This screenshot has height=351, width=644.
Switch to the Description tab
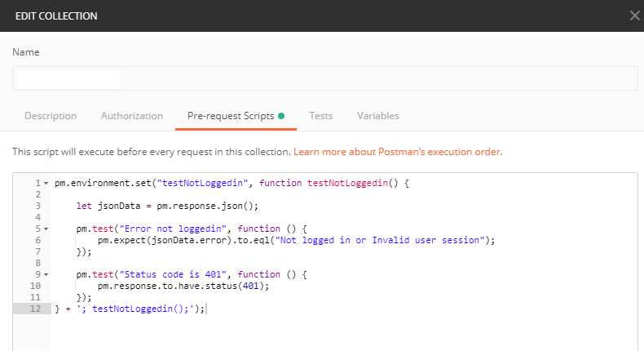51,116
